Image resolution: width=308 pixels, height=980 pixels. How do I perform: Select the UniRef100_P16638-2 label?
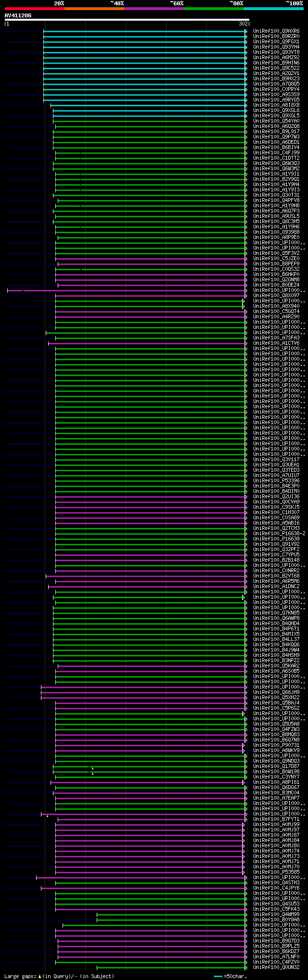pos(279,533)
